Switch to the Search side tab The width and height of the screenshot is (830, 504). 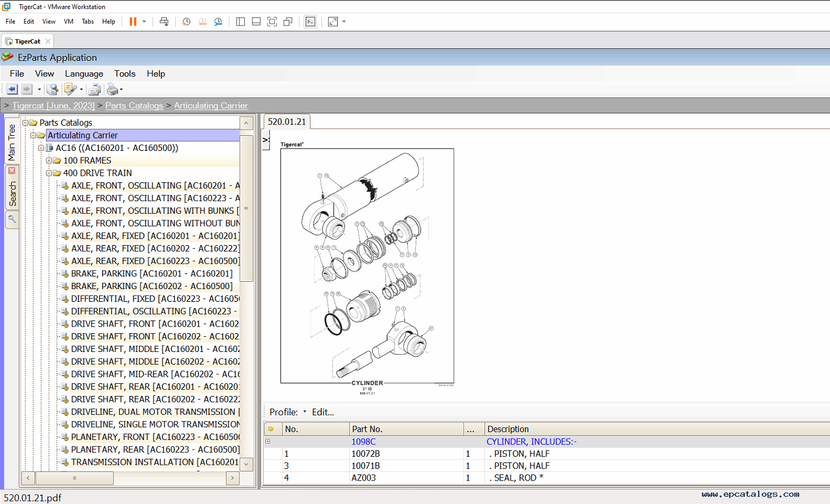[11, 189]
